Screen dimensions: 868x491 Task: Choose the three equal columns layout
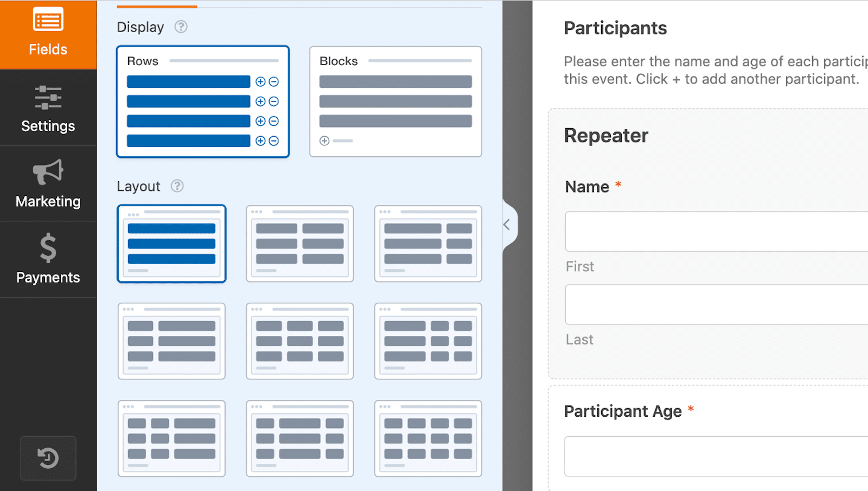[300, 341]
